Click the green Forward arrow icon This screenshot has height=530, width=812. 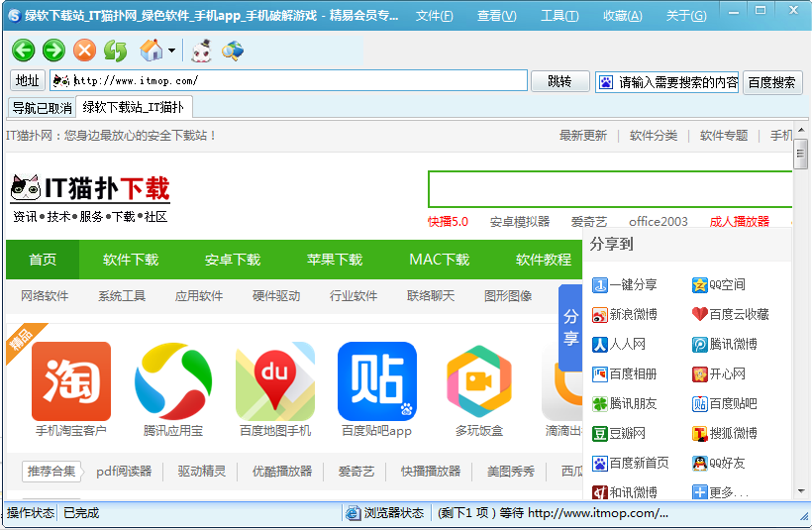point(53,51)
